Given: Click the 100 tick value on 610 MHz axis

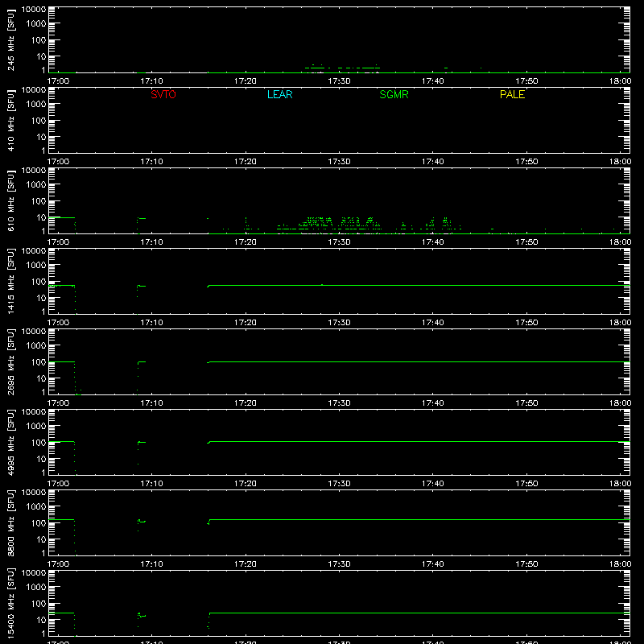Looking at the screenshot, I should click(x=39, y=201).
